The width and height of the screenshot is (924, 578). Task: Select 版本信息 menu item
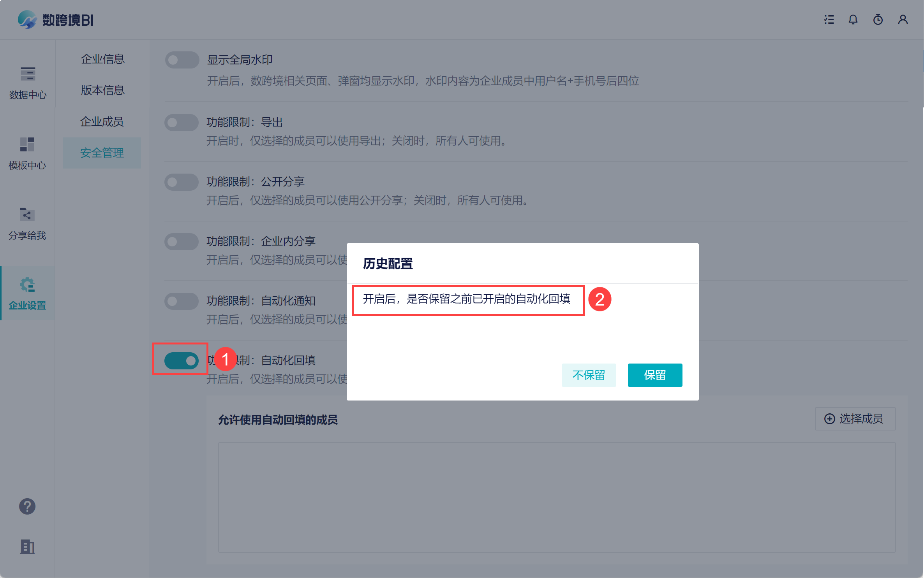(x=102, y=90)
